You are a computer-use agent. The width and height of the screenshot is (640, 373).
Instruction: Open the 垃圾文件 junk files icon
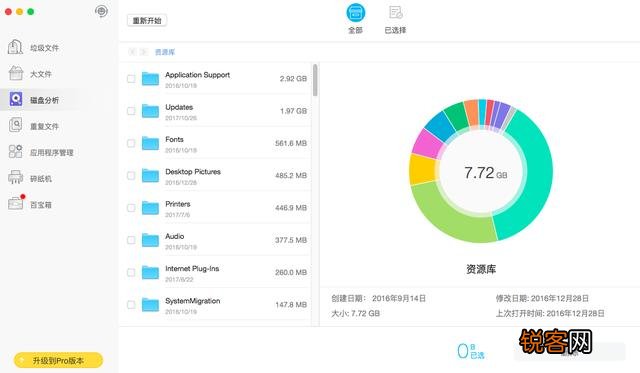16,47
